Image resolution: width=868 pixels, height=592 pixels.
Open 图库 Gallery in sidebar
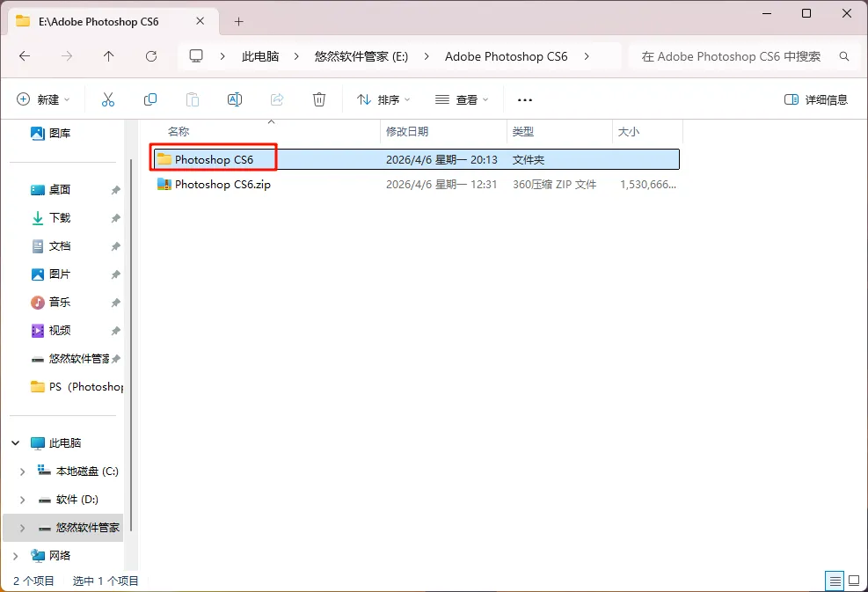pos(51,133)
